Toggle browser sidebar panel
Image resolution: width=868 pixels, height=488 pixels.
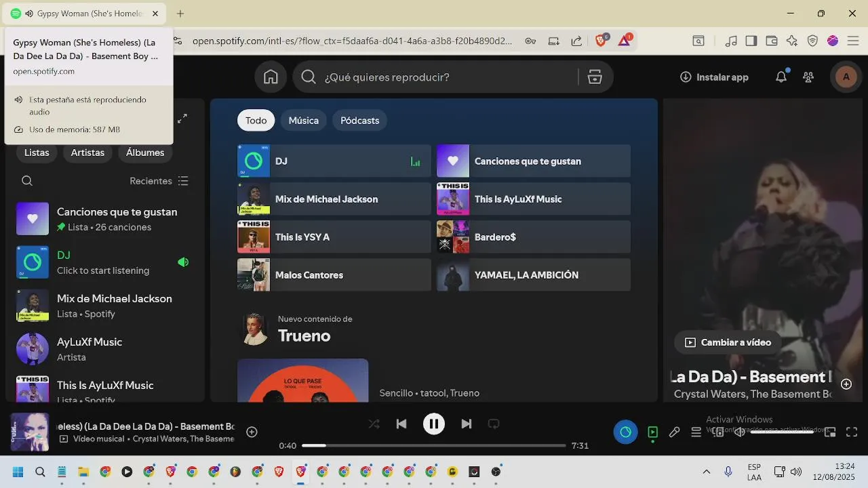coord(751,41)
